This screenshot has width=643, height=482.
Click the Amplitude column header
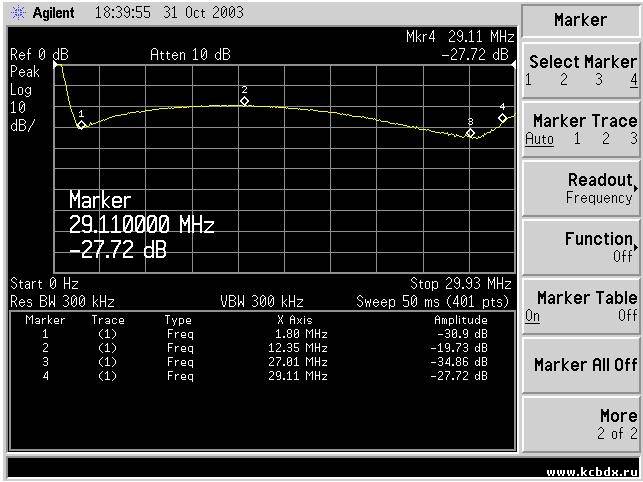pos(461,320)
